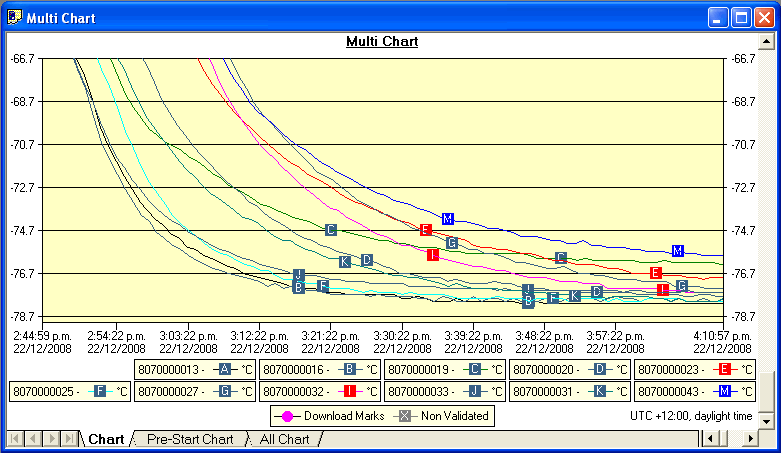Click the next-tab navigation arrow
This screenshot has height=453, width=781.
(x=51, y=439)
